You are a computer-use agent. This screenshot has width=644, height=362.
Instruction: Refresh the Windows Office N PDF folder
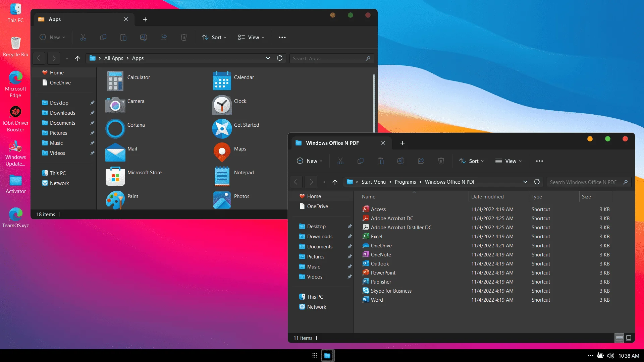pyautogui.click(x=537, y=182)
